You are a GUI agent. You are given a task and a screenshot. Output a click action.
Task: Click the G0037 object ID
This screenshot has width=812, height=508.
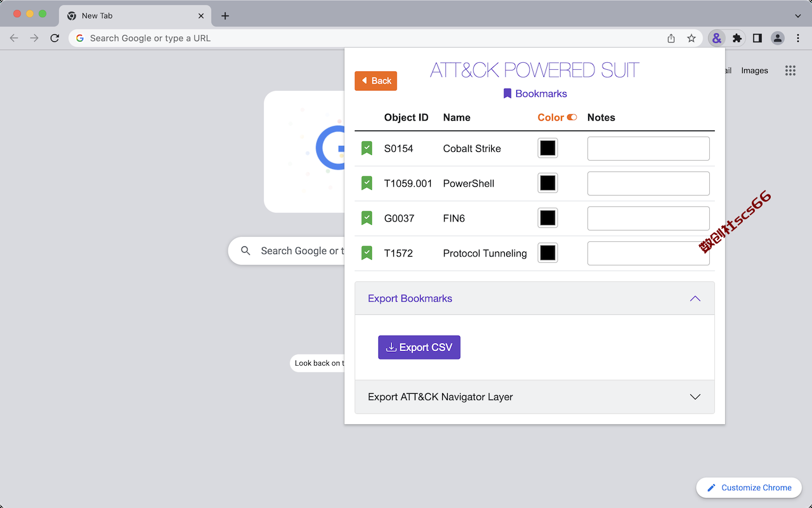399,218
